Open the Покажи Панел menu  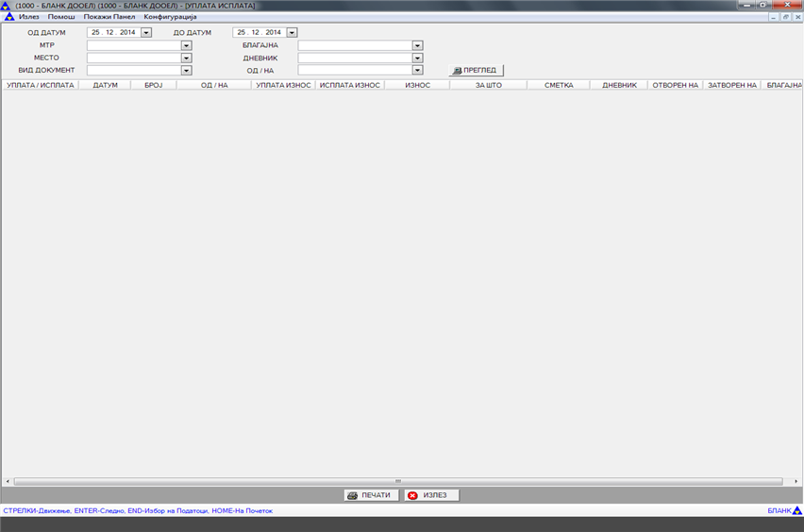[x=109, y=17]
